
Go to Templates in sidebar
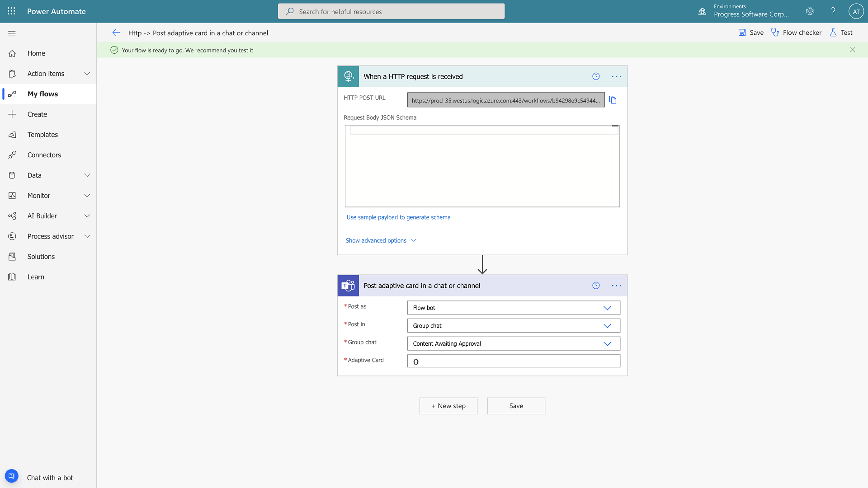42,135
